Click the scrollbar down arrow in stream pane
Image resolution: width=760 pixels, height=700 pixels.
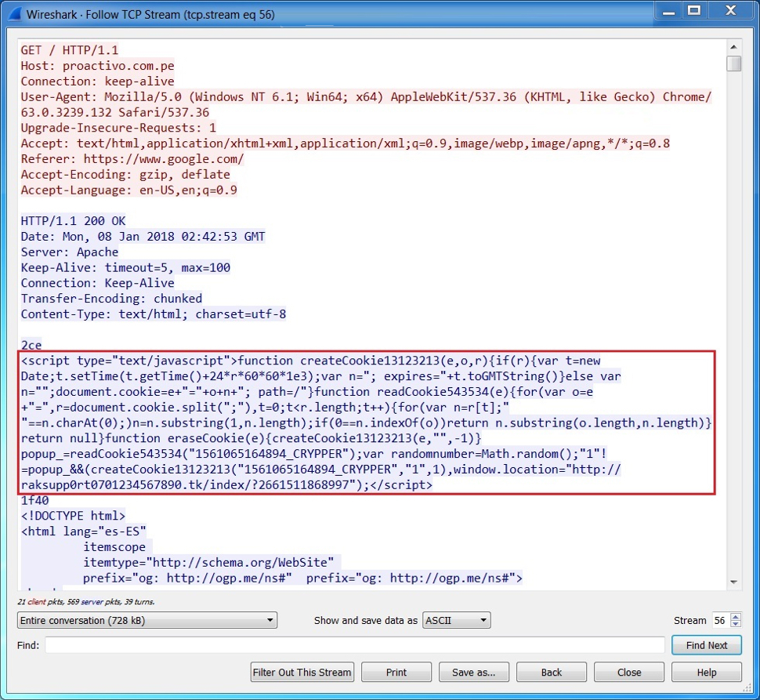pos(734,582)
